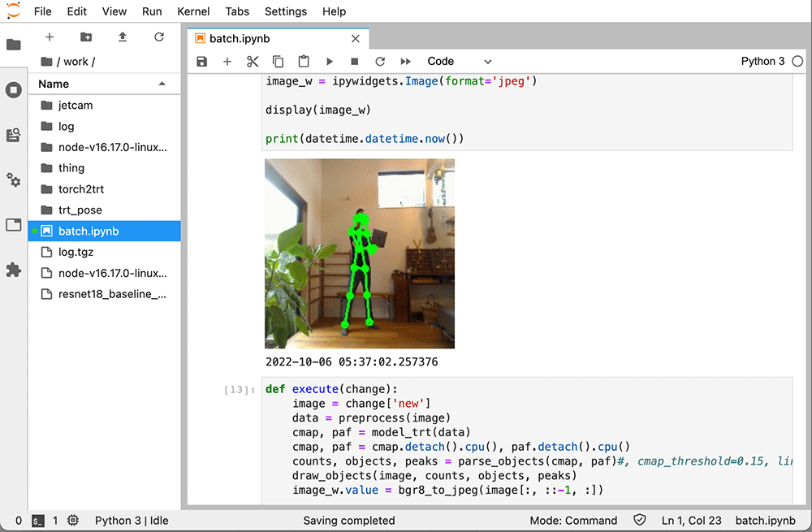Open the Run menu
Image resolution: width=812 pixels, height=532 pixels.
click(x=152, y=11)
